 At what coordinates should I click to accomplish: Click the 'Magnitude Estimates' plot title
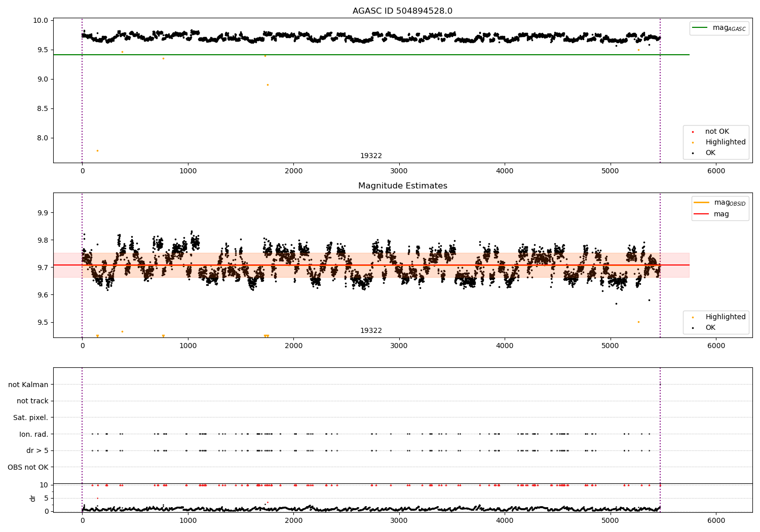coord(402,186)
